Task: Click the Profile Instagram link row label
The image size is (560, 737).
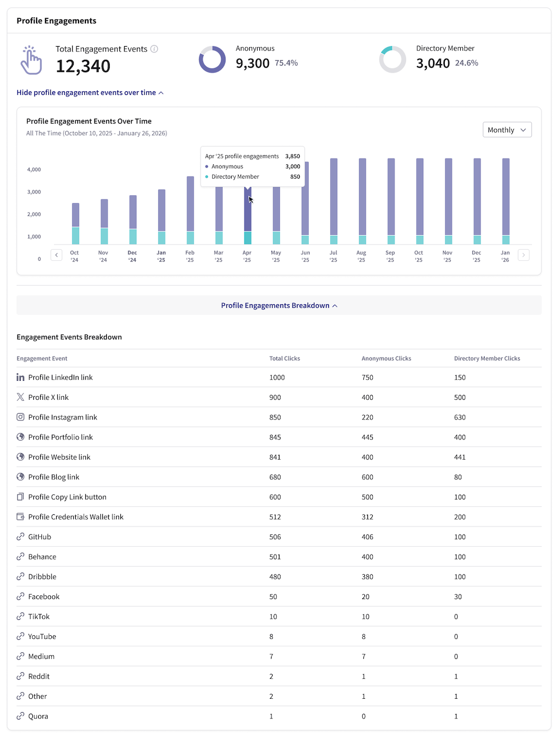Action: [63, 417]
